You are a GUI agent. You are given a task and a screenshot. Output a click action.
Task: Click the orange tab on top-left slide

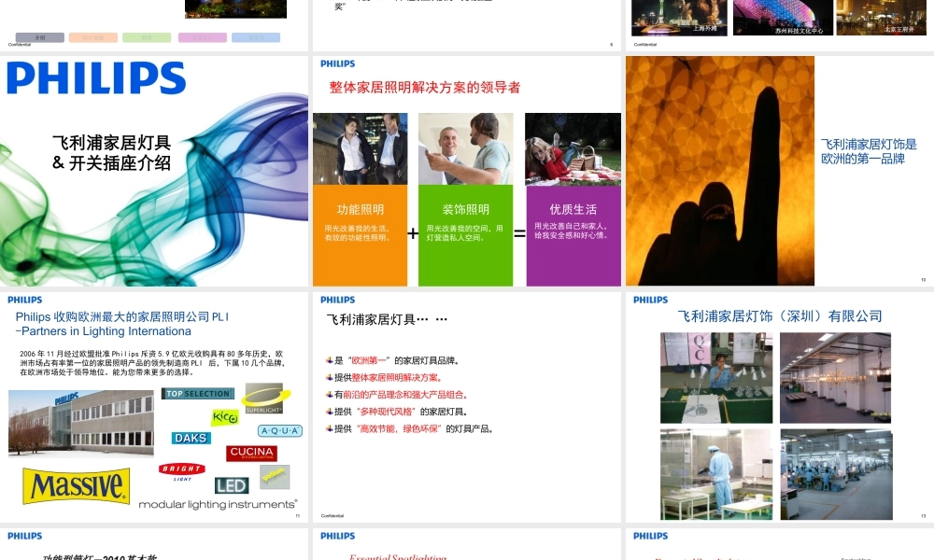(92, 37)
